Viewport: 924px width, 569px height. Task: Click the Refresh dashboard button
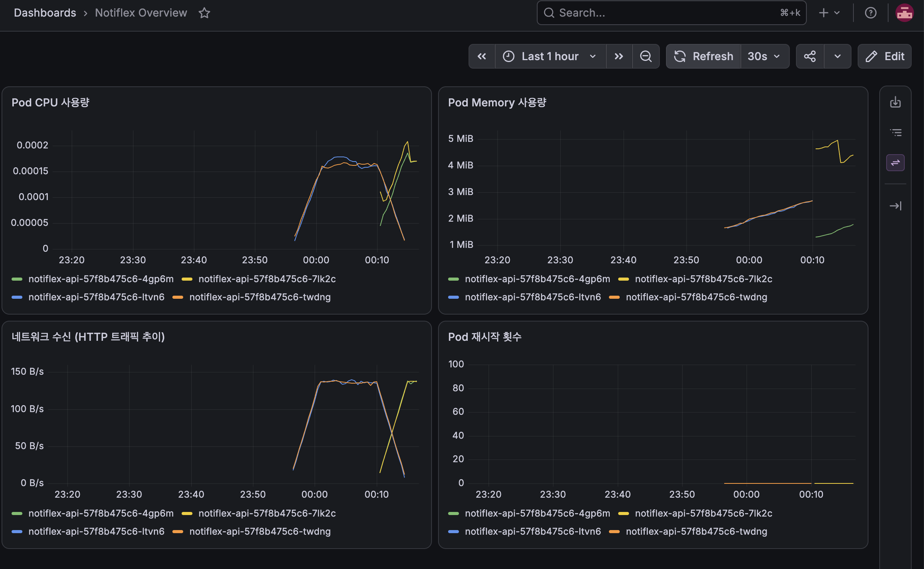point(703,56)
